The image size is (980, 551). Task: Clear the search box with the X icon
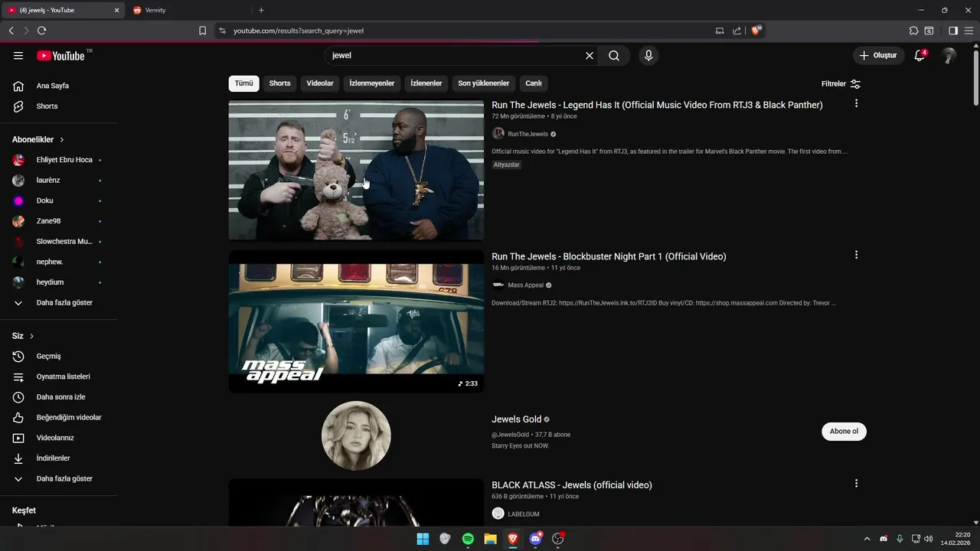tap(590, 56)
